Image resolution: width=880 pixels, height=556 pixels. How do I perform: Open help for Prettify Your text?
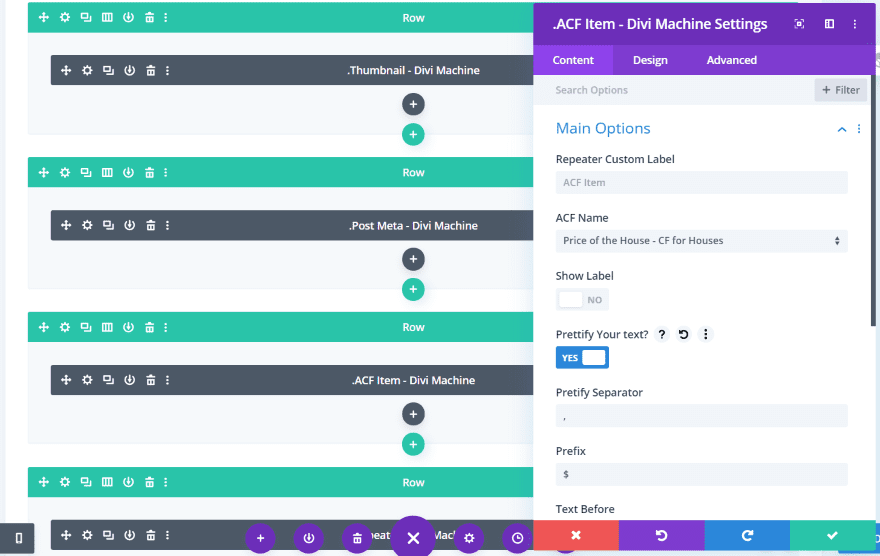[x=661, y=335]
